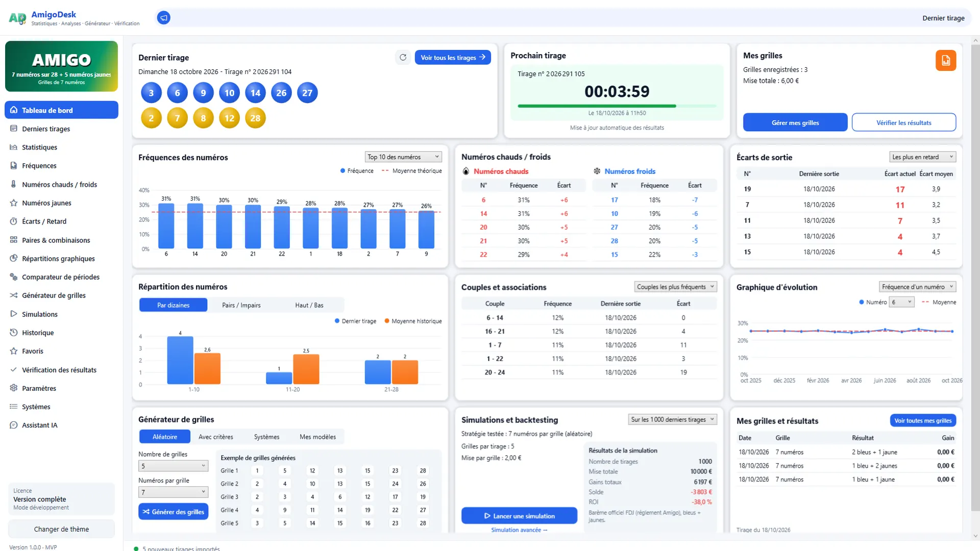Click the Répartitions graphiques pie icon
Image resolution: width=980 pixels, height=551 pixels.
pos(14,258)
